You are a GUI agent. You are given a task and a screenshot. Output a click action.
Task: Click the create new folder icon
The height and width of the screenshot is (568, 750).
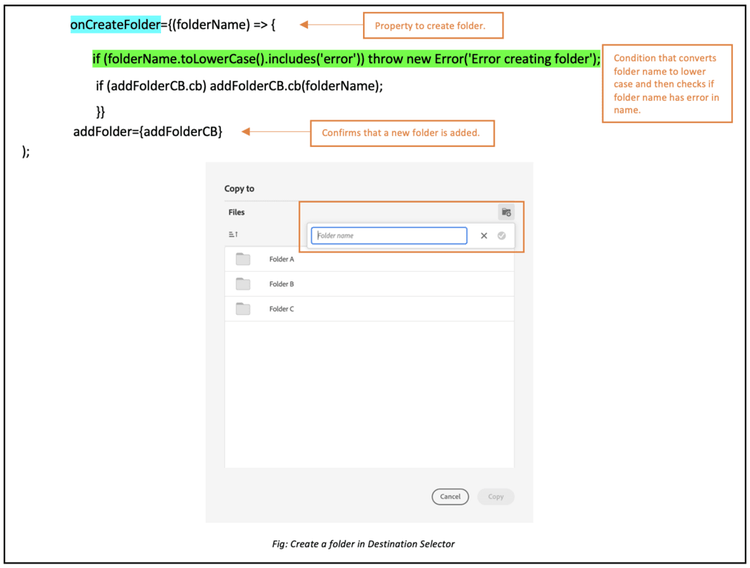[x=506, y=212]
